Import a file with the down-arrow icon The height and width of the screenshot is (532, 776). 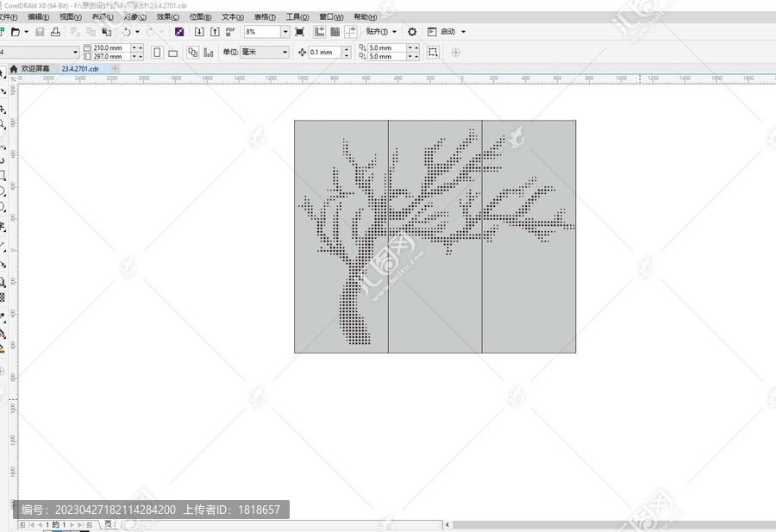199,32
